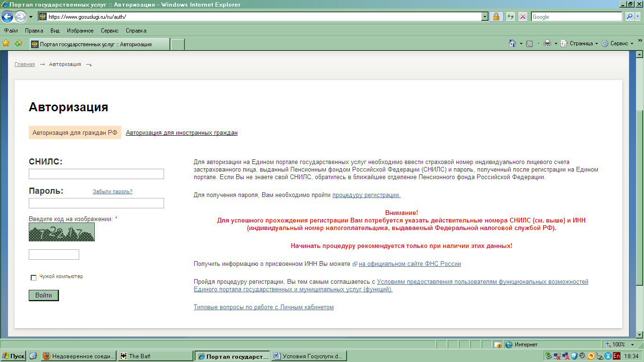Click the Пароль input field
Viewport: 644px width, 362px height.
click(x=96, y=203)
